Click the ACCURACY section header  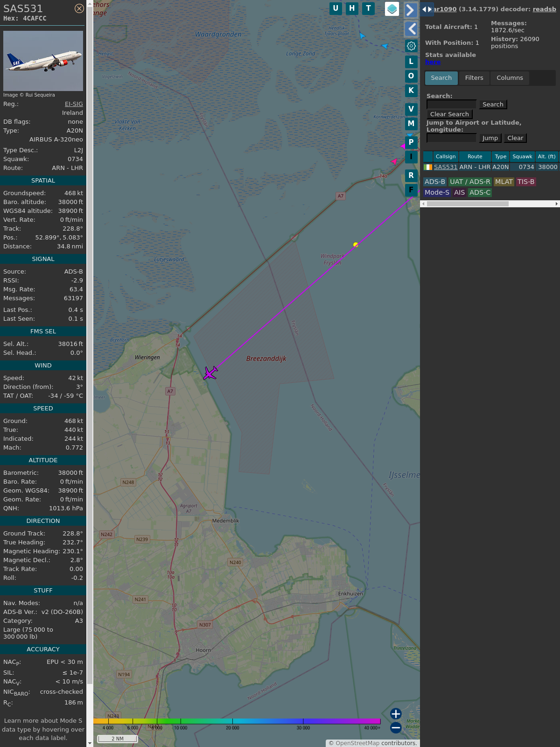pos(43,649)
